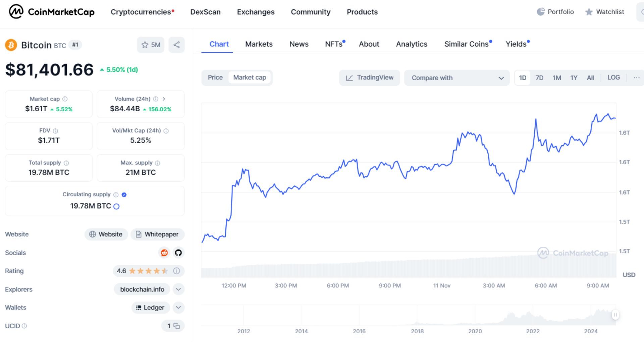Screen dimensions: 644x342
Task: Expand the Explorers list
Action: [178, 289]
